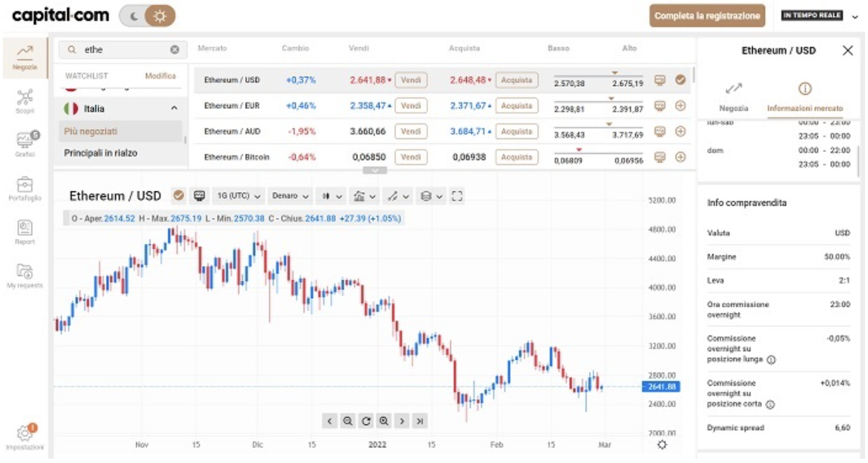
Task: Click the Ethereum / EUR market name
Action: coord(233,106)
